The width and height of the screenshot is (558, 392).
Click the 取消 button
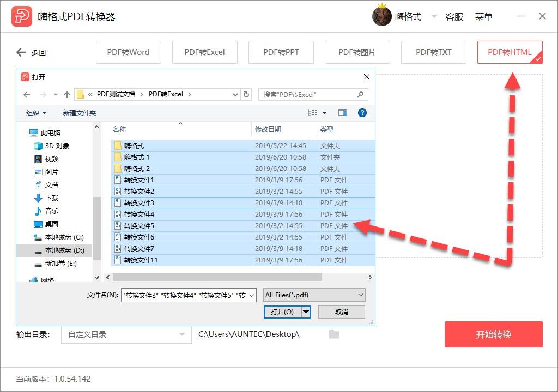342,312
